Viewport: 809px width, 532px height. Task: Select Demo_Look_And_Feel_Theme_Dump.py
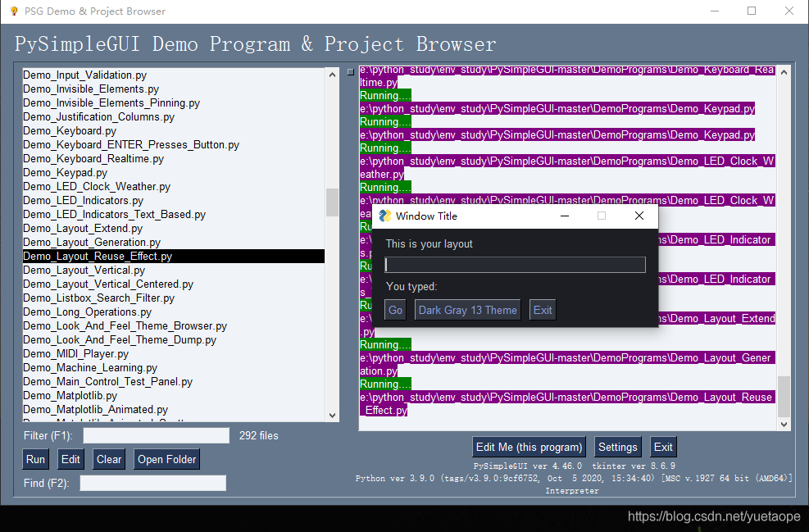coord(174,339)
